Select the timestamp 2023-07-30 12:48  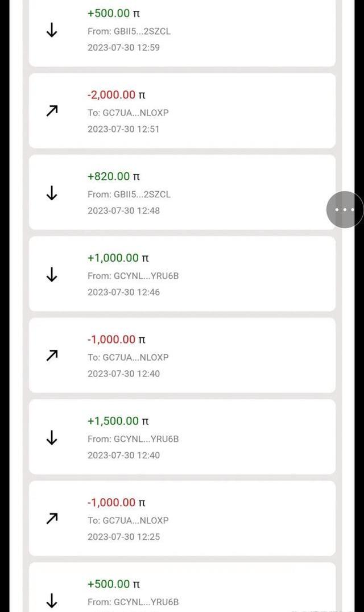click(x=123, y=210)
